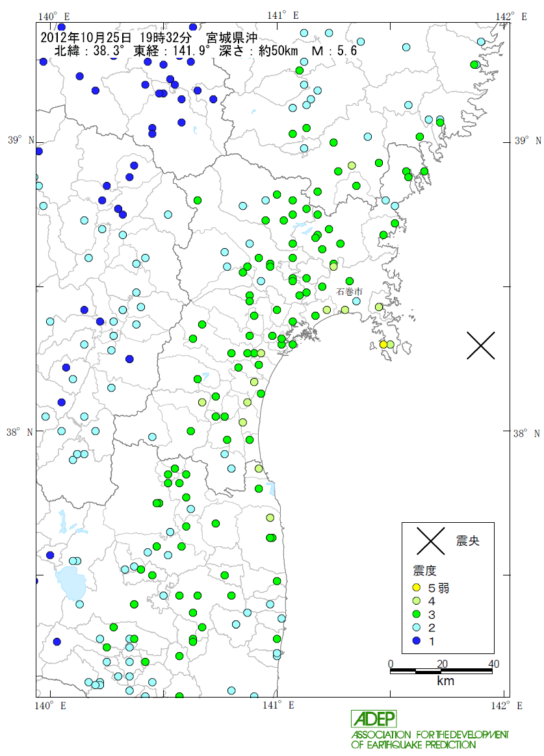Click OF EARTHQUAKE PREDICTION text

(x=413, y=745)
